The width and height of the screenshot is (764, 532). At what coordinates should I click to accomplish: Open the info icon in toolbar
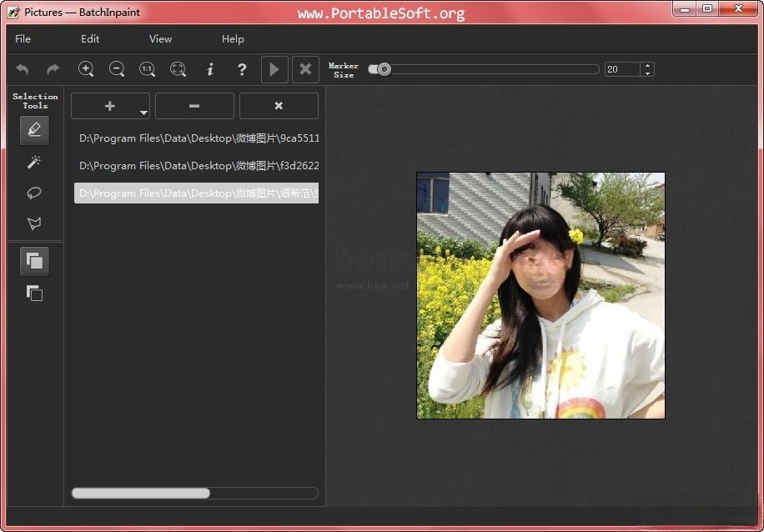pos(210,69)
